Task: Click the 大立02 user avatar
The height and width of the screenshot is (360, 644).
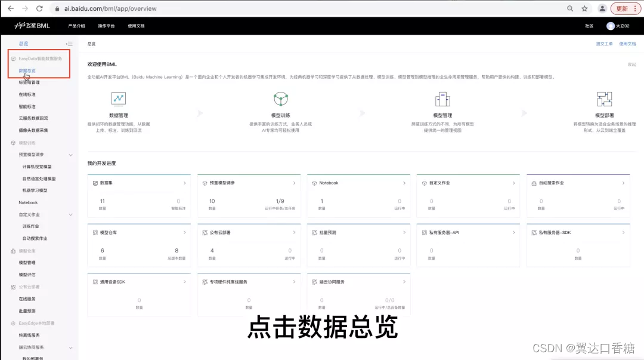Action: click(611, 26)
